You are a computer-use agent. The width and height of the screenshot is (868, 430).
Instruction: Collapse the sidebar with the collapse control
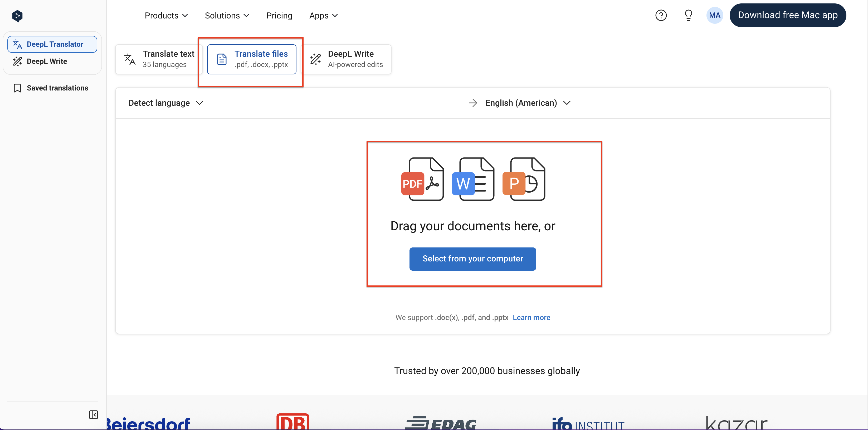(93, 414)
